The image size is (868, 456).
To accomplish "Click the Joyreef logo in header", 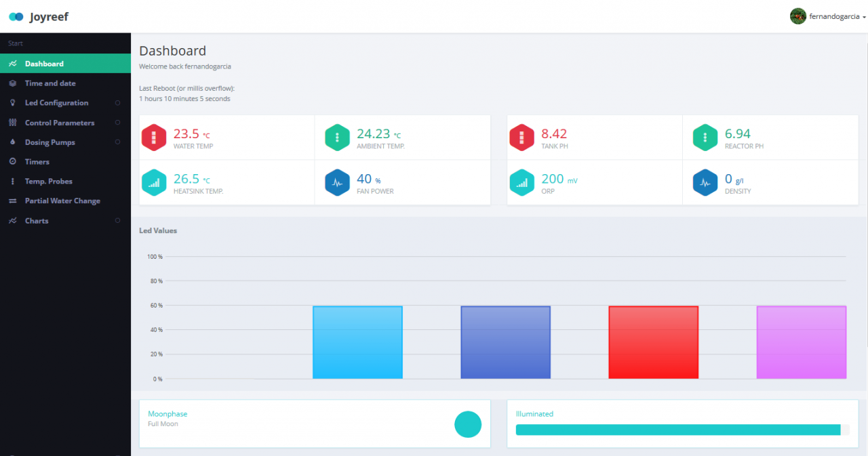I will point(39,16).
